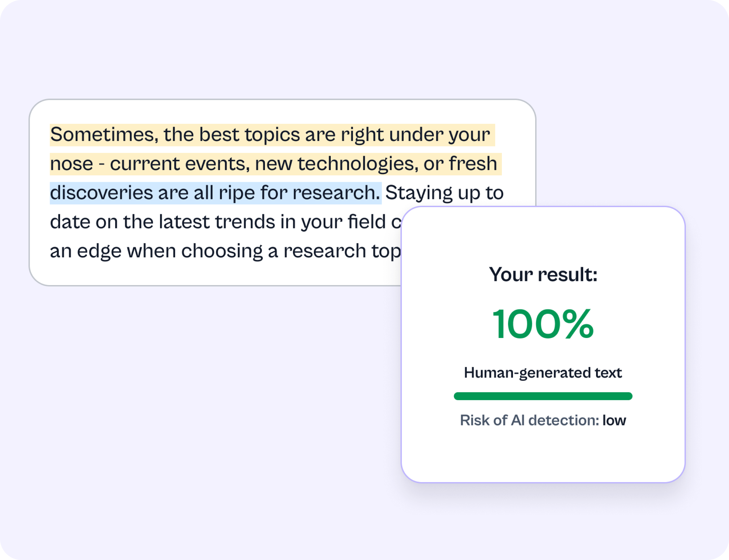Click the word "fresh" ending the second line
Viewport: 729px width, 560px height.
[x=473, y=164]
